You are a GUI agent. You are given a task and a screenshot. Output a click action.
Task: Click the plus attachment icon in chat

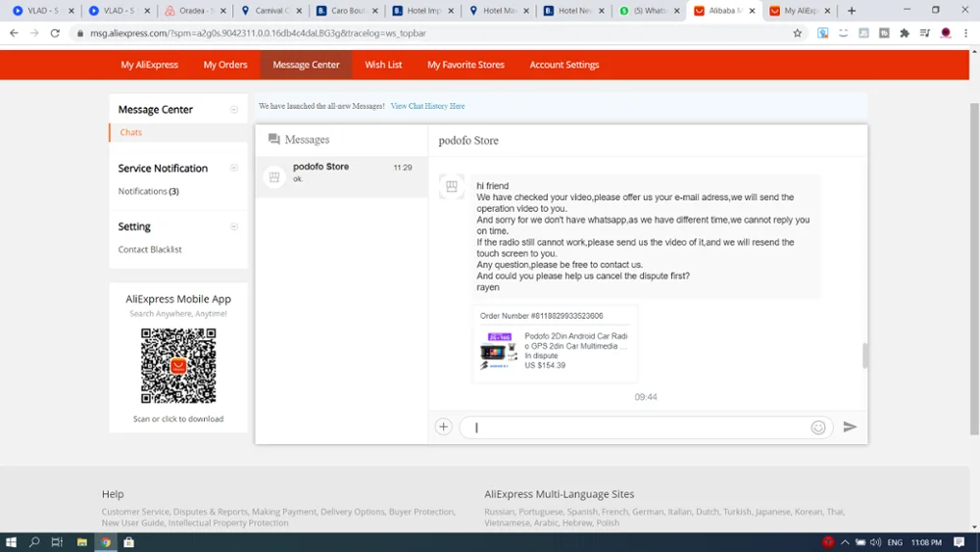(443, 427)
